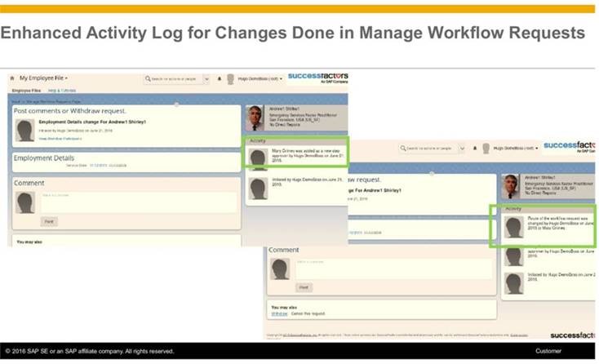599x364 pixels.
Task: Click avatar beside Initiated by Hugo entry, left
Action: click(258, 189)
